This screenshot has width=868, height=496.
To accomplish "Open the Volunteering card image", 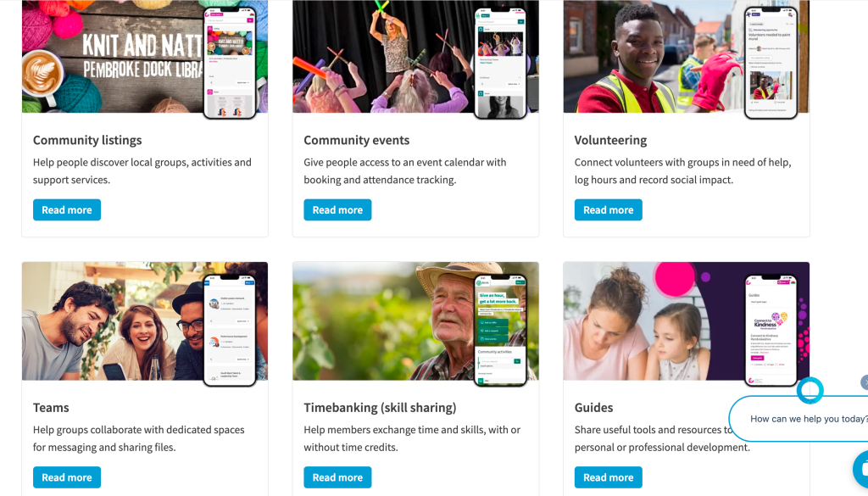I will click(x=687, y=57).
